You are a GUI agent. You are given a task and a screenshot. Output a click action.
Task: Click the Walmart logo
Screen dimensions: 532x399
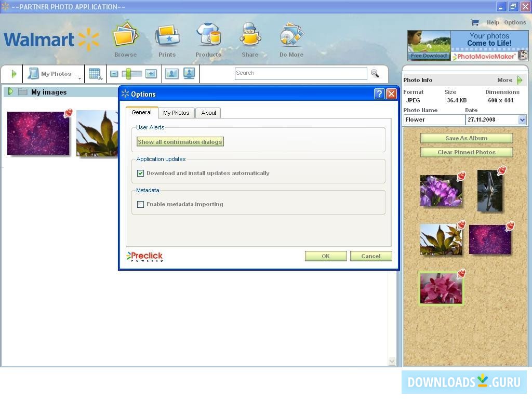[51, 39]
